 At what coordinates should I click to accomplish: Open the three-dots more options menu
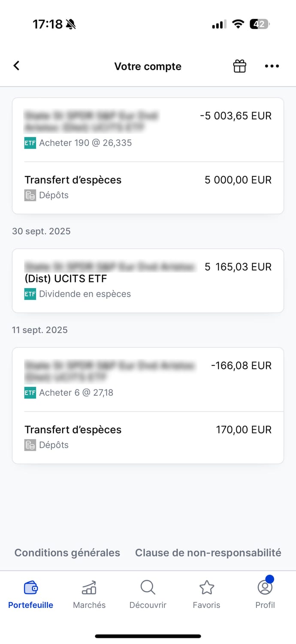point(272,66)
